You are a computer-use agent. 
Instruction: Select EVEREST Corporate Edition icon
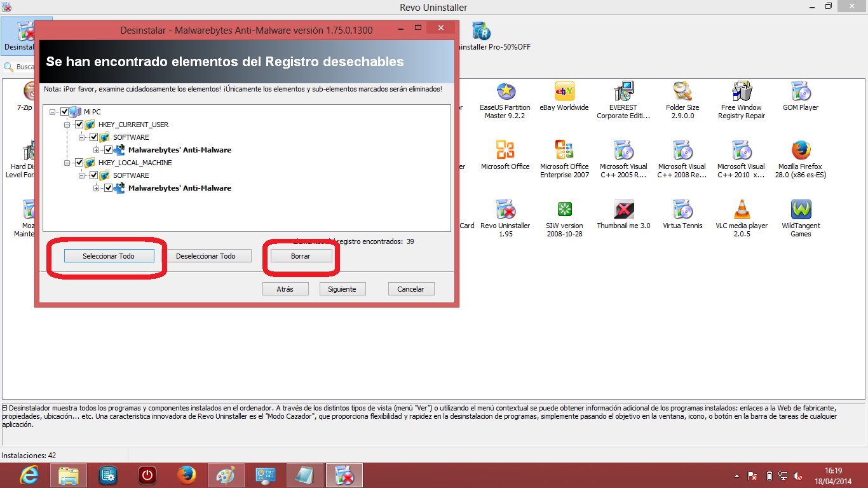tap(623, 91)
